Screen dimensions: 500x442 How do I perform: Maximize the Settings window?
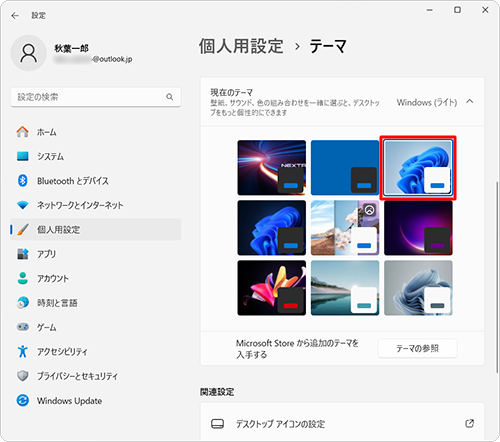(457, 10)
